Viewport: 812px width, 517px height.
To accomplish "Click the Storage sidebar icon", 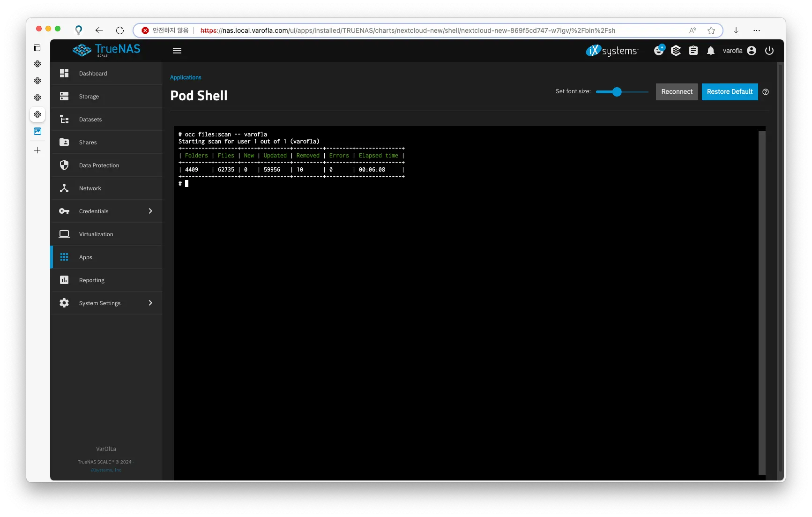I will 64,96.
